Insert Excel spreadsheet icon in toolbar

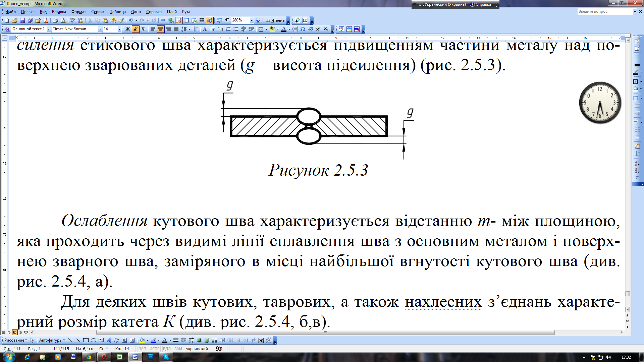194,20
